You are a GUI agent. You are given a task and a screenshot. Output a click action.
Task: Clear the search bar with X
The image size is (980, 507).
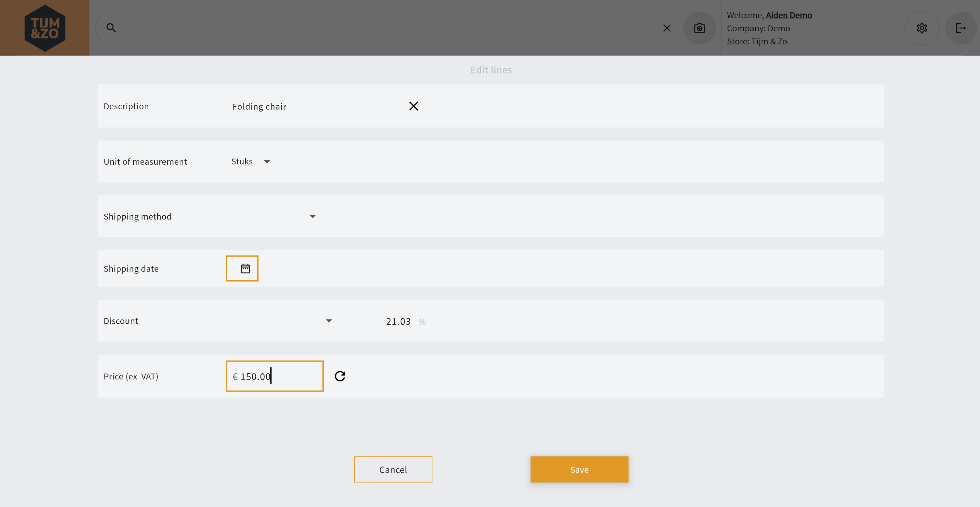coord(666,28)
